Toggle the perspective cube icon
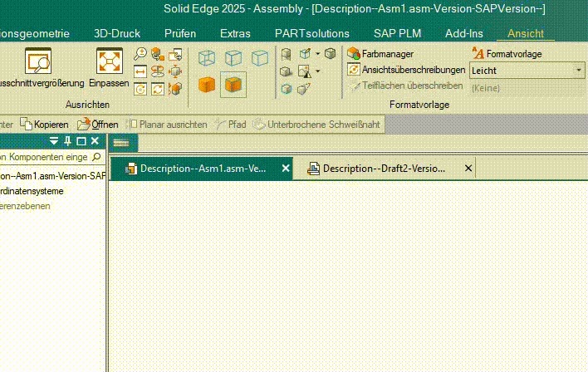 pyautogui.click(x=304, y=89)
